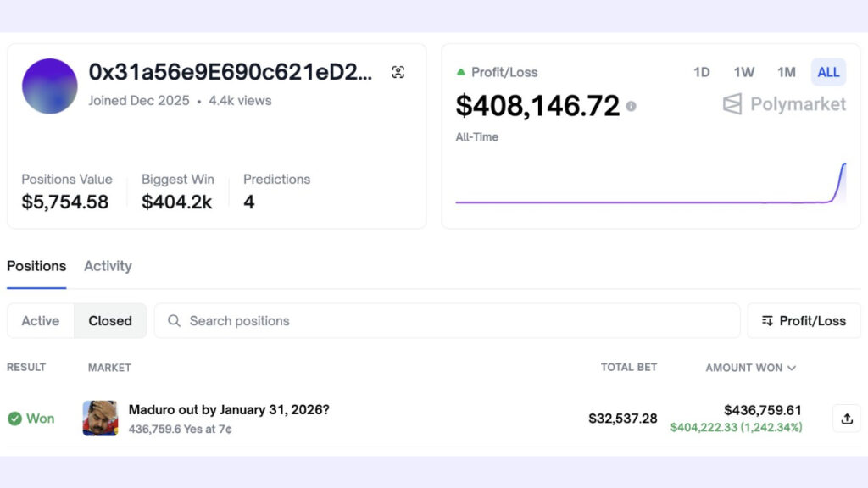
Task: Select the 1W time range
Action: (744, 72)
